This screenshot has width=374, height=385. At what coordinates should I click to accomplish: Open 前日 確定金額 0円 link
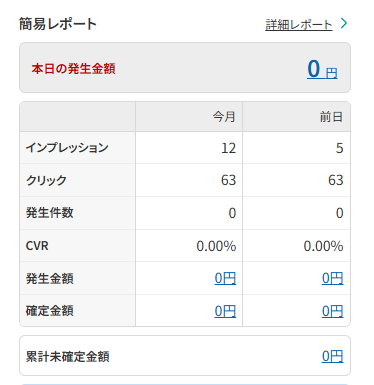(332, 311)
